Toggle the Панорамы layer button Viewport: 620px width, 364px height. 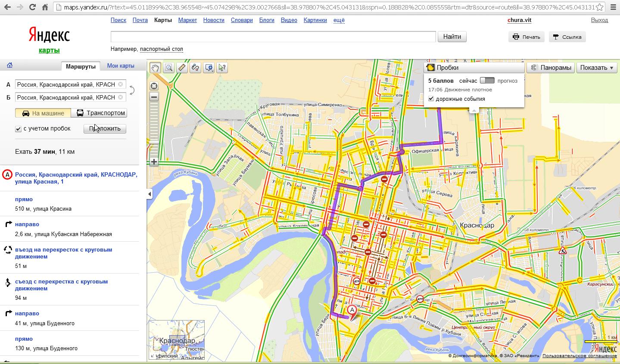click(x=551, y=68)
